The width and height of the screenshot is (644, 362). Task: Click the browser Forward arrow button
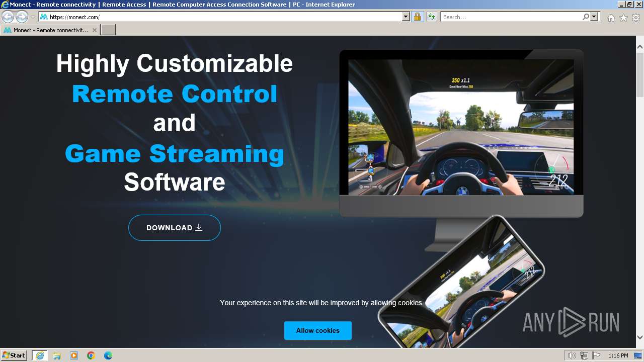pos(22,17)
